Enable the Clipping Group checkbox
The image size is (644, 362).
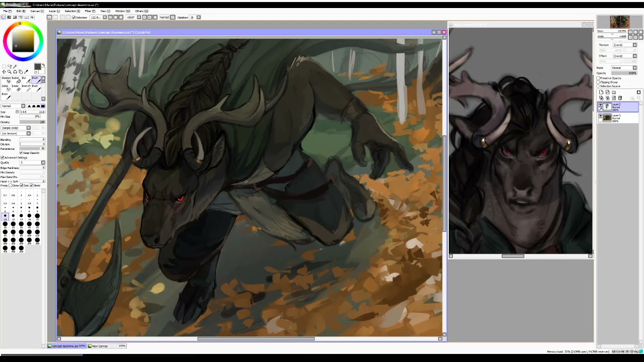[598, 82]
